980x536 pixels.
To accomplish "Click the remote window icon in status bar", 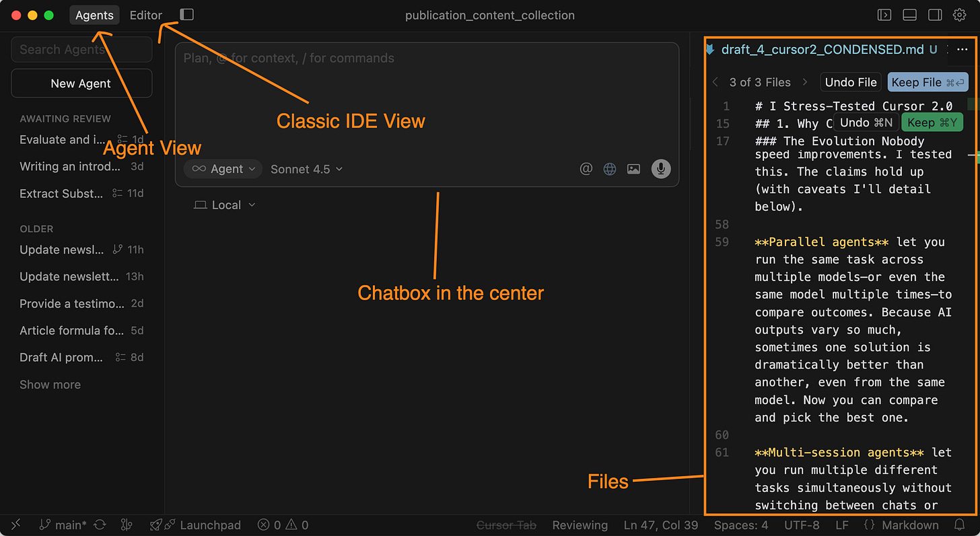I will [x=16, y=525].
